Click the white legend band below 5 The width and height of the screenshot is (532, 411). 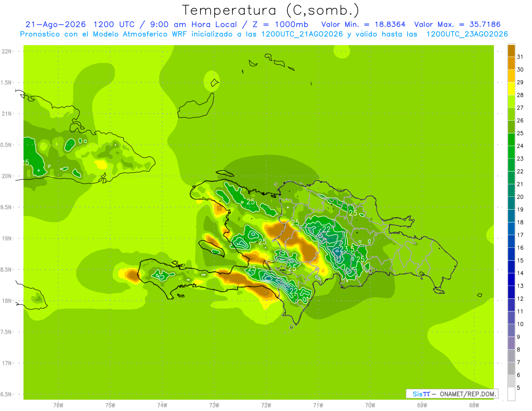(511, 394)
